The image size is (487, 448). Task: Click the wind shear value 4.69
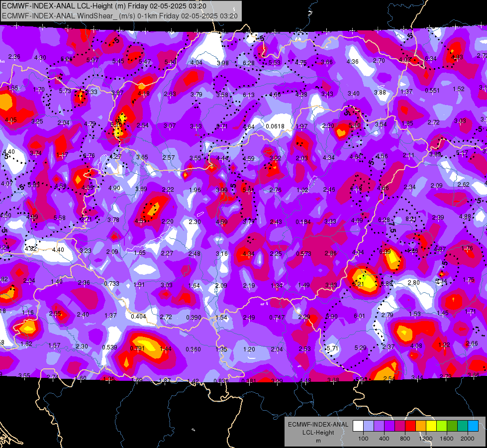tap(357, 221)
